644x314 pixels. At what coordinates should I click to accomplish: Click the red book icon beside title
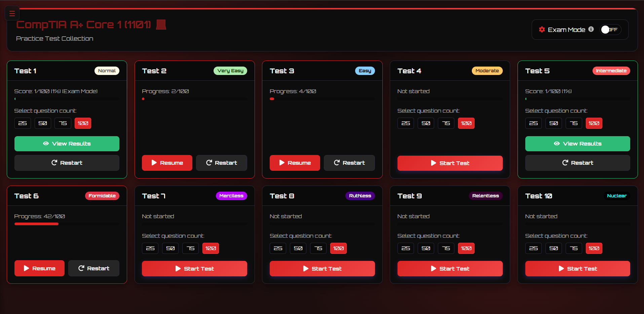pyautogui.click(x=161, y=25)
